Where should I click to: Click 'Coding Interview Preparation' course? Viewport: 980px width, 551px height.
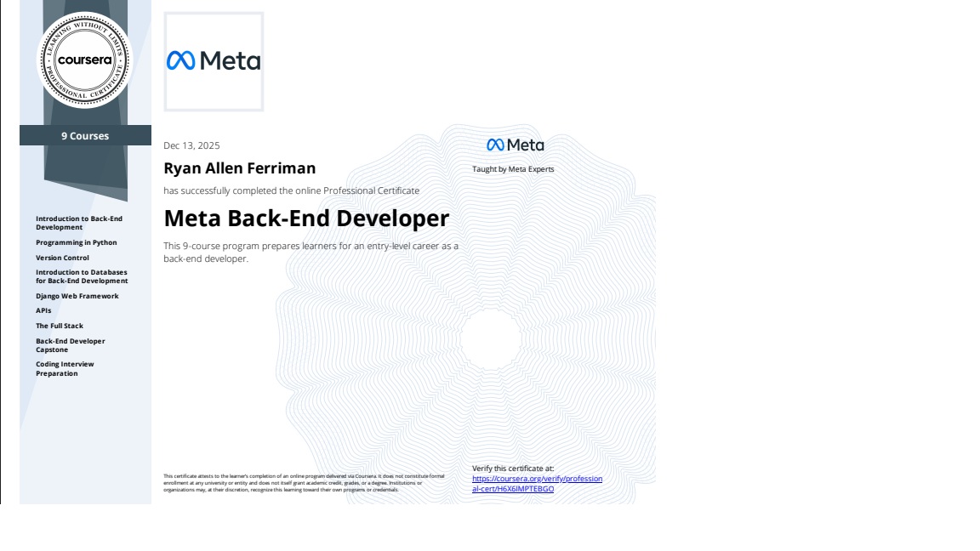(65, 368)
